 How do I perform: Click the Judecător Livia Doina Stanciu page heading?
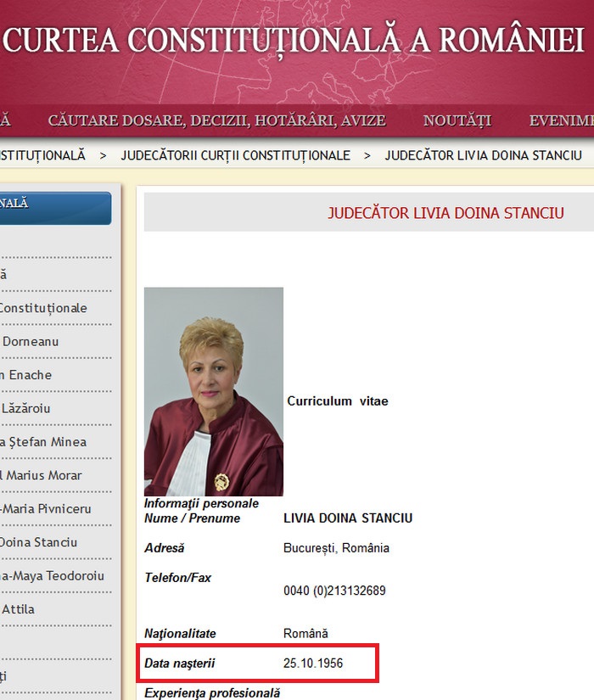(445, 213)
